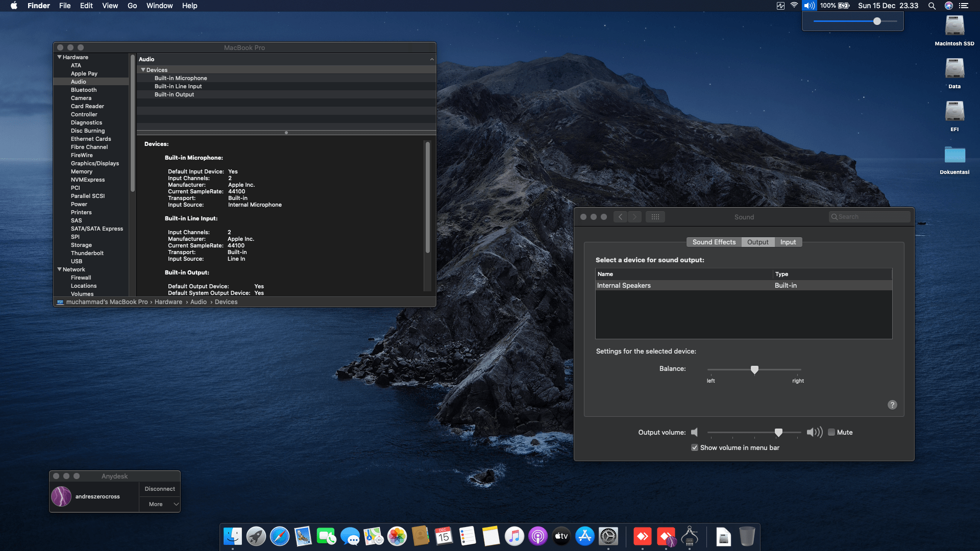This screenshot has height=551, width=980.
Task: Click the volume icon in menu bar
Action: coord(810,6)
